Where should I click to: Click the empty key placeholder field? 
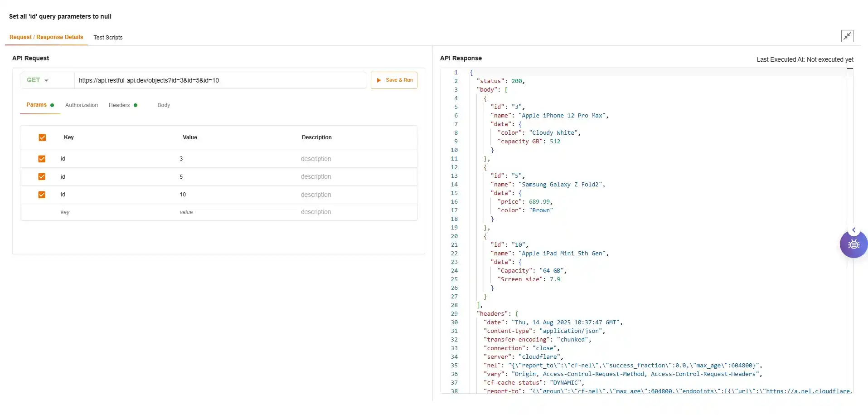tap(109, 212)
